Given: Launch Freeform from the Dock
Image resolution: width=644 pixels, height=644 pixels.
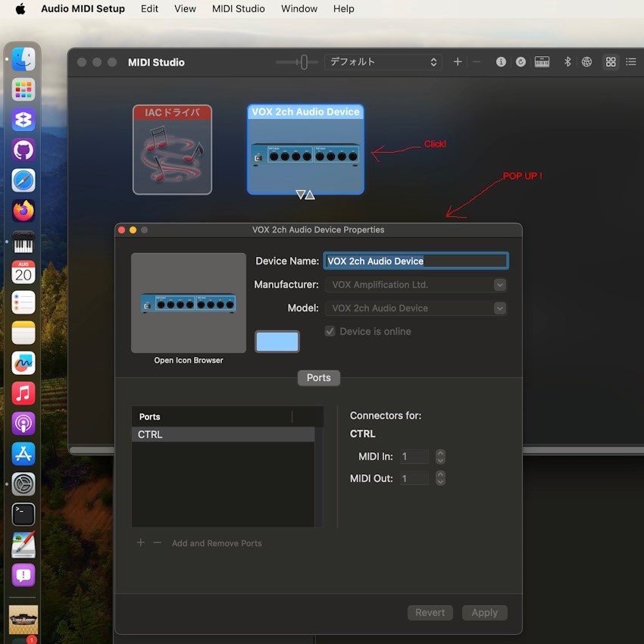Looking at the screenshot, I should pyautogui.click(x=23, y=363).
